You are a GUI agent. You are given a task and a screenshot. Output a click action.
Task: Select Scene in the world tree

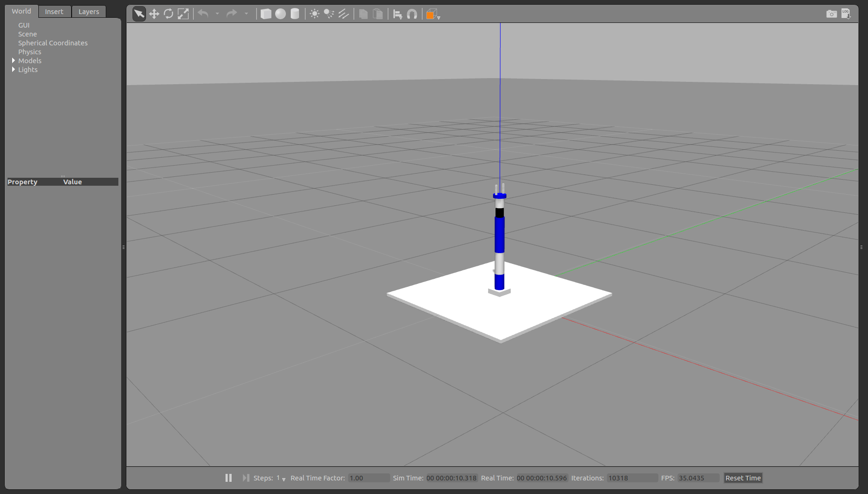click(28, 34)
